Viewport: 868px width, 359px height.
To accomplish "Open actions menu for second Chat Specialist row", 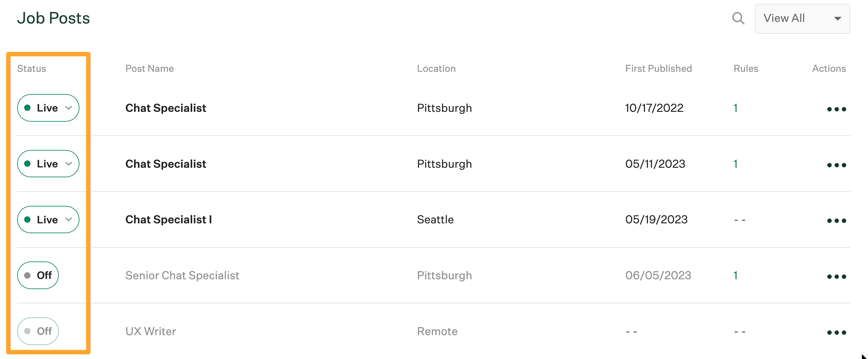I will pyautogui.click(x=837, y=165).
